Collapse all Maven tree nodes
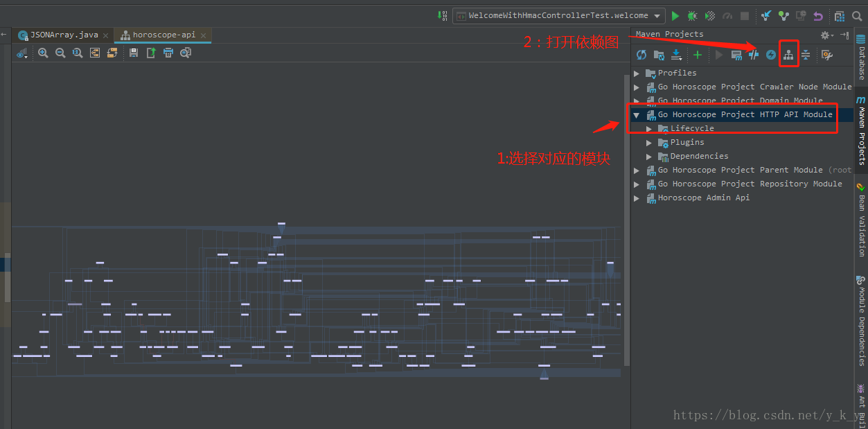The height and width of the screenshot is (429, 868). 806,55
